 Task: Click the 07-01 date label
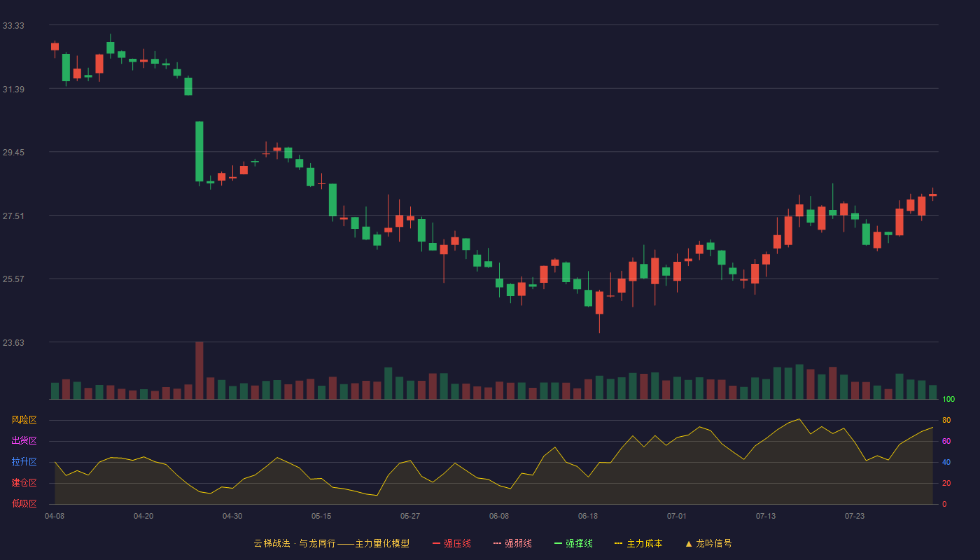[677, 516]
